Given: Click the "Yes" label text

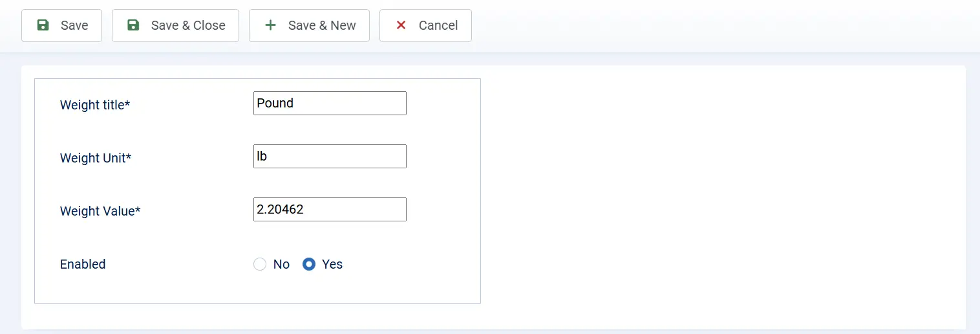Looking at the screenshot, I should pyautogui.click(x=332, y=264).
